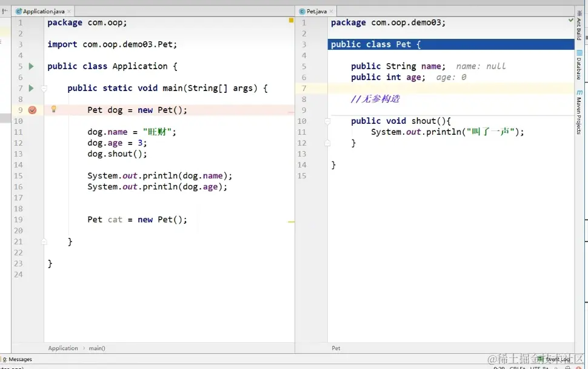588x369 pixels.
Task: Click the yellow warning stripe mark near line 19
Action: click(291, 222)
